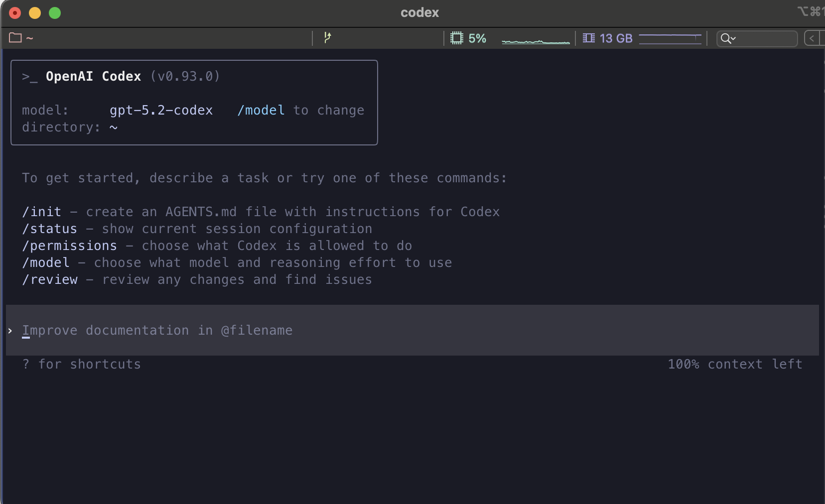Click the folder icon in the toolbar
The width and height of the screenshot is (825, 504).
[15, 38]
